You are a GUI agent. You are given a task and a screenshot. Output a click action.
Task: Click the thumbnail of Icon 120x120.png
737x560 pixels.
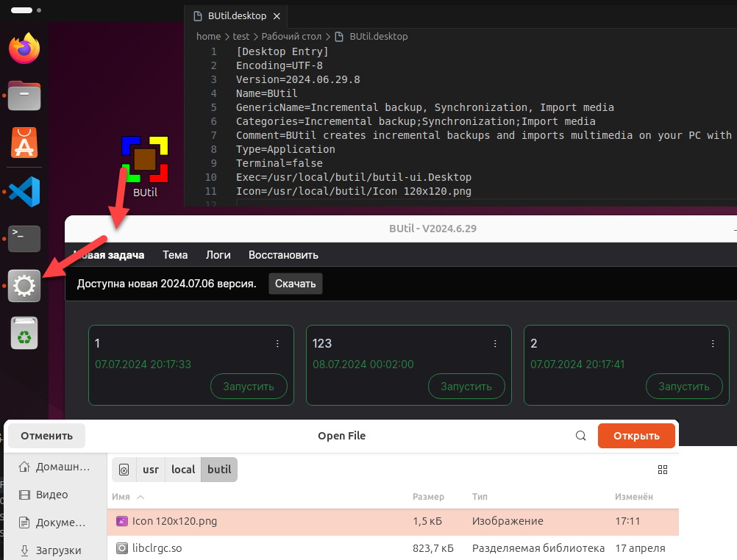[x=121, y=522]
